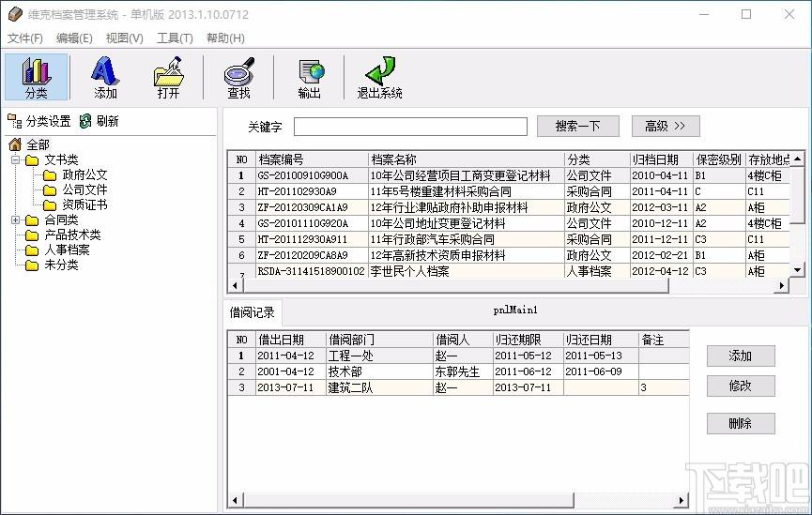Expand the 合同类 tree branch

[x=16, y=220]
